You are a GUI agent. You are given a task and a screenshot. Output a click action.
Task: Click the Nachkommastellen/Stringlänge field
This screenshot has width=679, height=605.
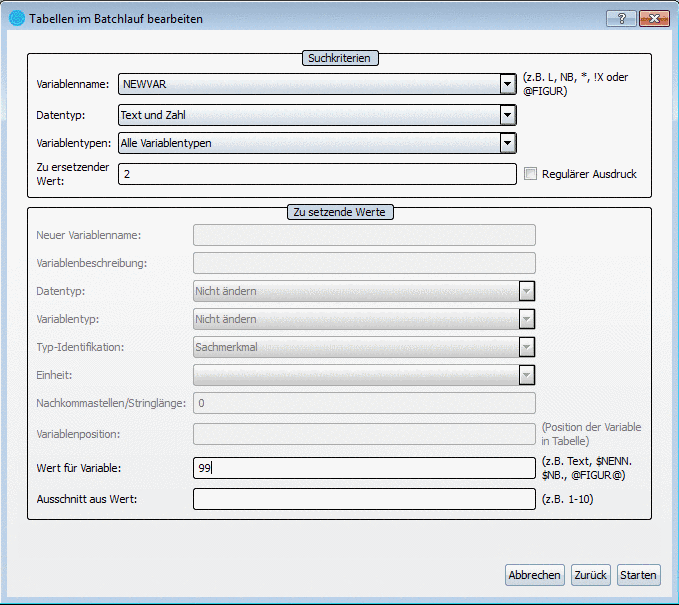[x=364, y=403]
